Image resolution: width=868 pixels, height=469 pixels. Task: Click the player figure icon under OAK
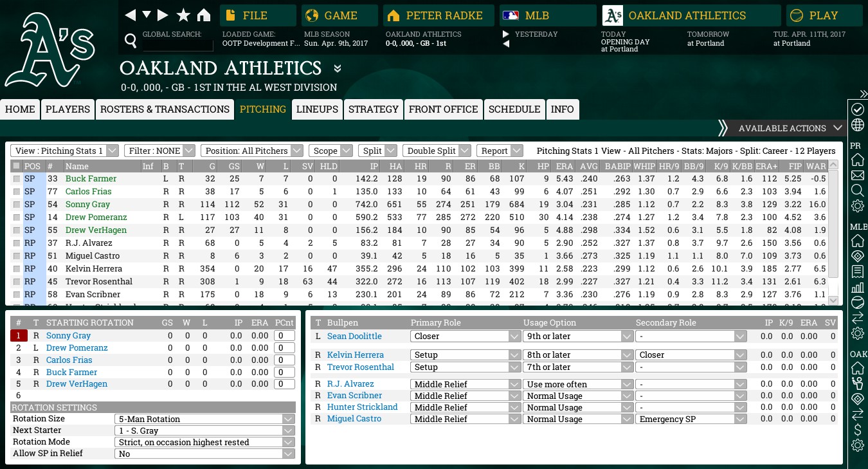[x=857, y=383]
